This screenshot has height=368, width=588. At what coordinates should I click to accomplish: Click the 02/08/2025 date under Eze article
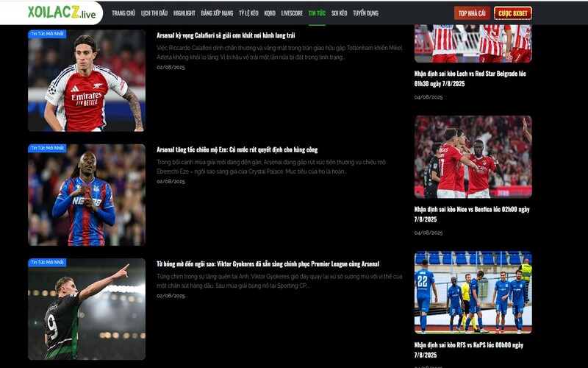coord(171,181)
